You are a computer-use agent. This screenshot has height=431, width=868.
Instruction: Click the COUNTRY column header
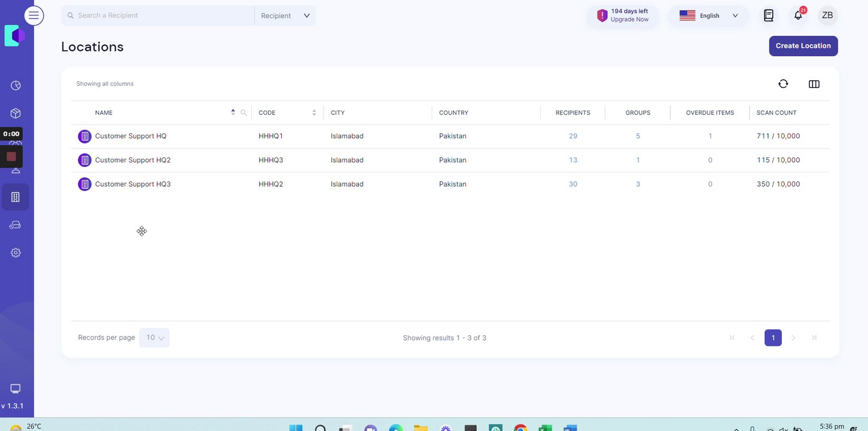coord(453,113)
